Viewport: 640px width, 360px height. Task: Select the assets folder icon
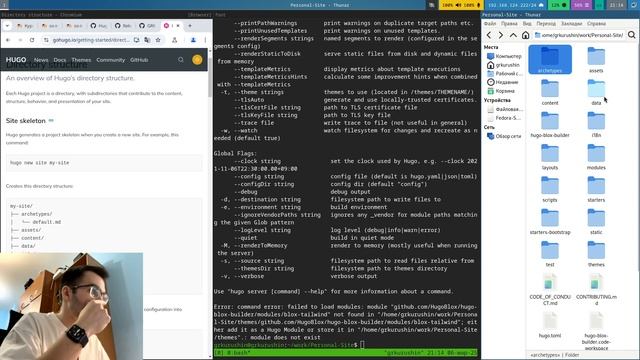pyautogui.click(x=596, y=56)
